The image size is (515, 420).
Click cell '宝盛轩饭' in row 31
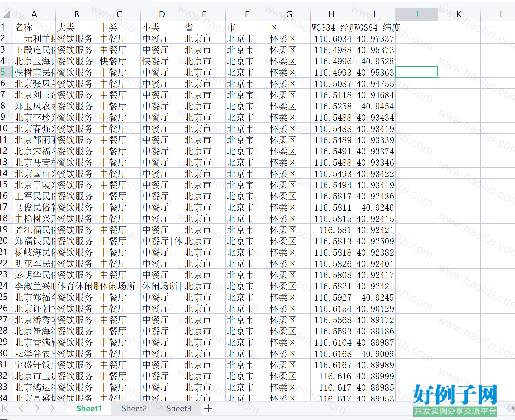pos(34,365)
